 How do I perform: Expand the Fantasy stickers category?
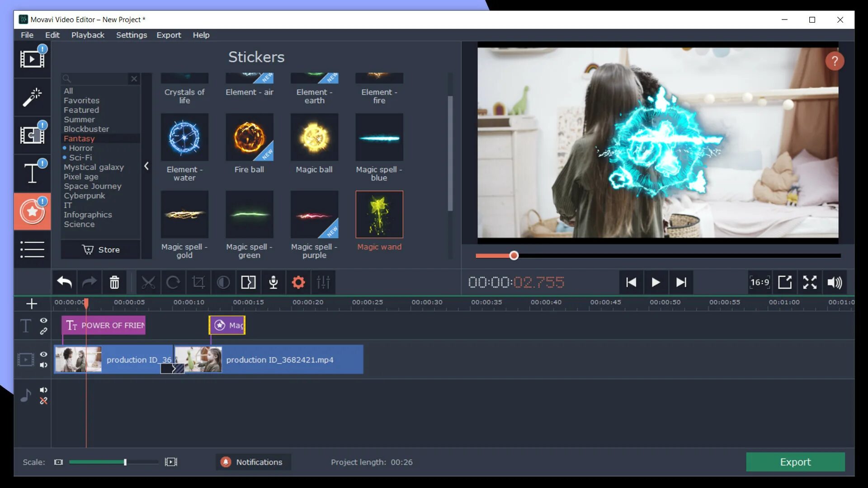pos(78,138)
